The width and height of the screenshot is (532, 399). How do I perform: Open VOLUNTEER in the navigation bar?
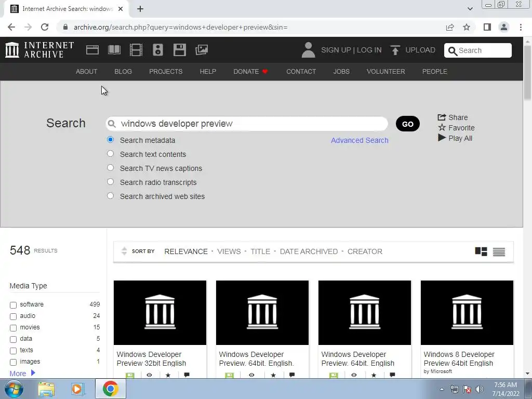point(386,72)
